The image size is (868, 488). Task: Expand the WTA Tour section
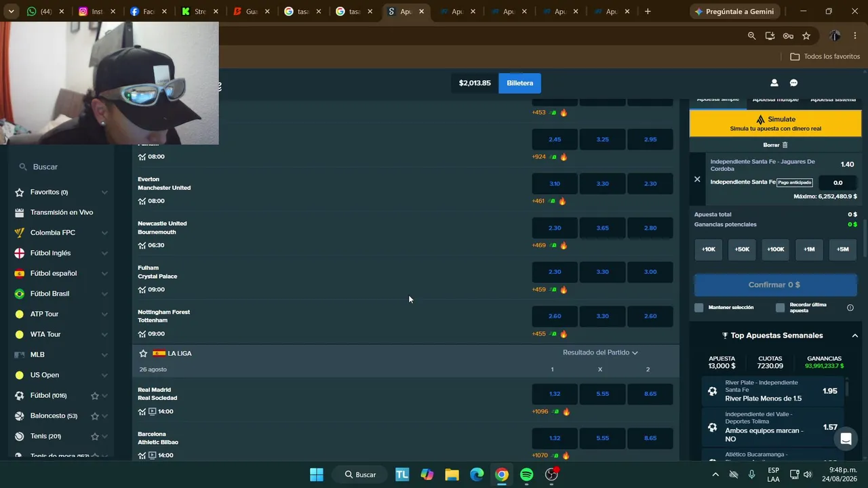[x=104, y=335]
